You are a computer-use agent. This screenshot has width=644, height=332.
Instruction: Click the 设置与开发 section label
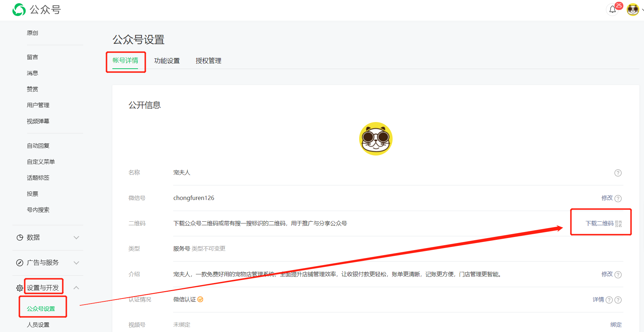click(43, 288)
